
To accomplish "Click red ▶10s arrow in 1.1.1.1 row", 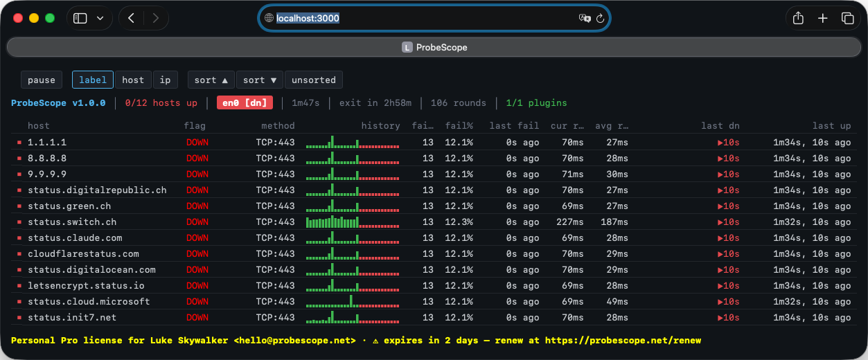I will coord(728,142).
